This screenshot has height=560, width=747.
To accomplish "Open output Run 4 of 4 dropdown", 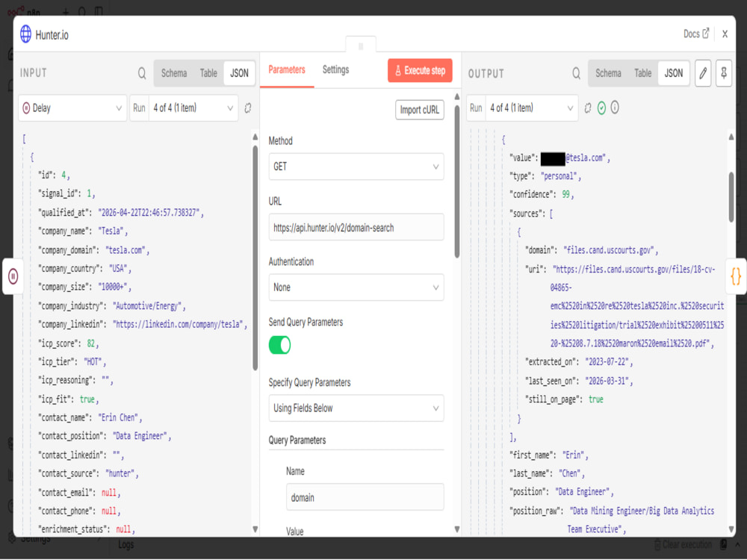I will point(532,108).
